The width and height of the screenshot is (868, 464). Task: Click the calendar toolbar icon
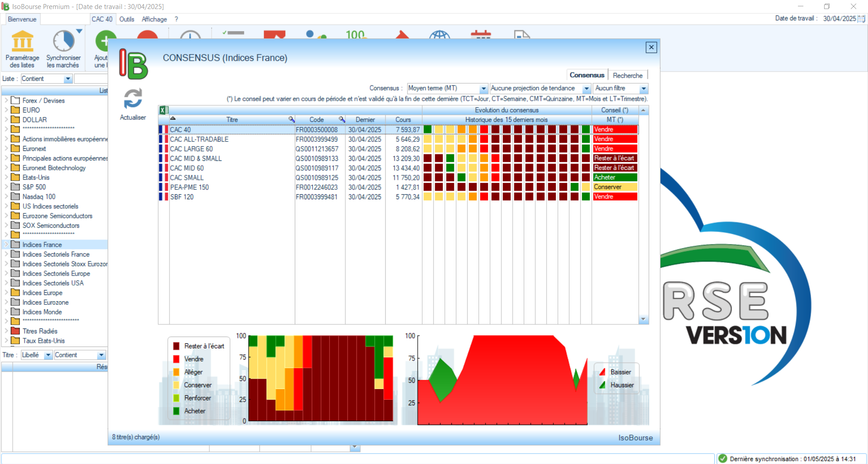[481, 35]
